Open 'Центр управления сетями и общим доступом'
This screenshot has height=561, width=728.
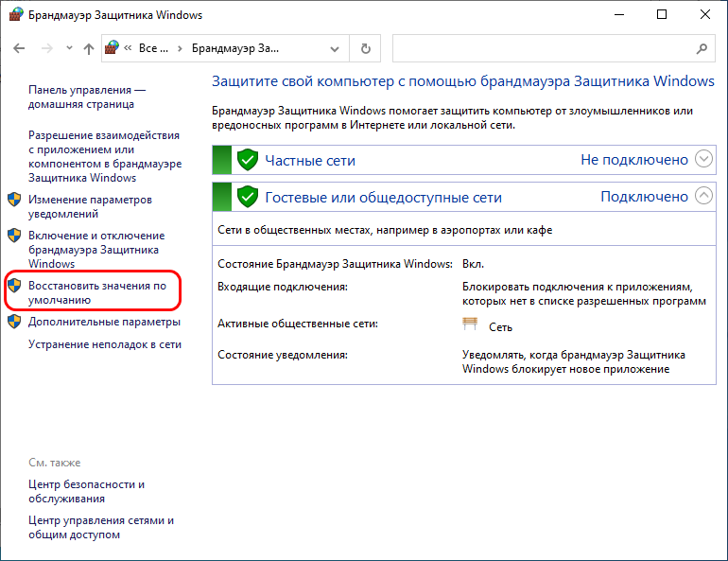point(101,527)
